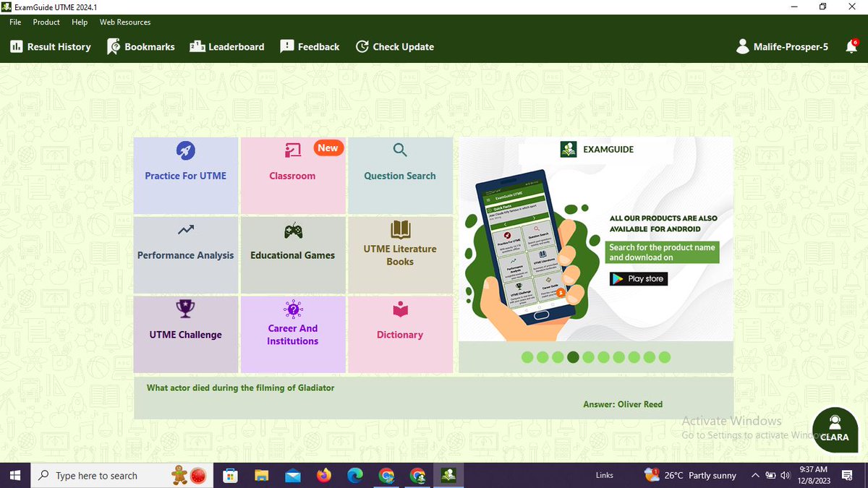Open the Product menu
Viewport: 868px width, 488px height.
46,22
